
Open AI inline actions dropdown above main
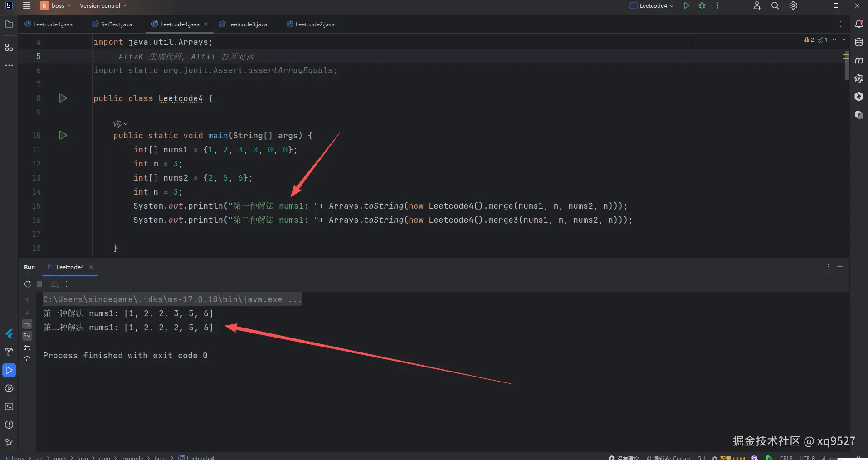click(x=121, y=124)
